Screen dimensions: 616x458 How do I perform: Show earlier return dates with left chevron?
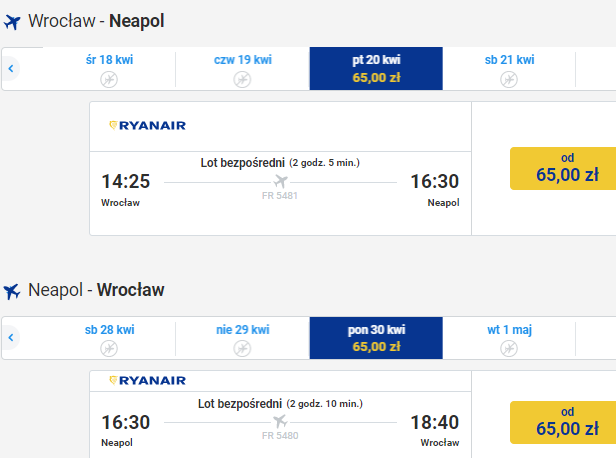click(x=11, y=337)
